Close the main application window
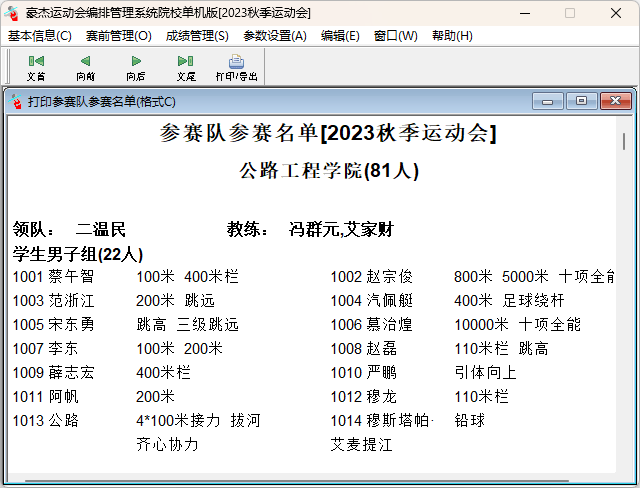Image resolution: width=640 pixels, height=488 pixels. [x=616, y=13]
